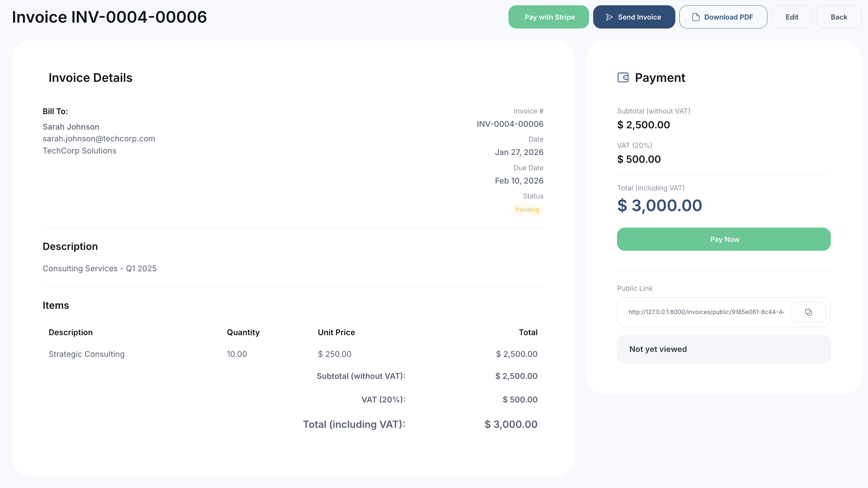
Task: Click the wallet icon beside Payment
Action: [x=623, y=78]
